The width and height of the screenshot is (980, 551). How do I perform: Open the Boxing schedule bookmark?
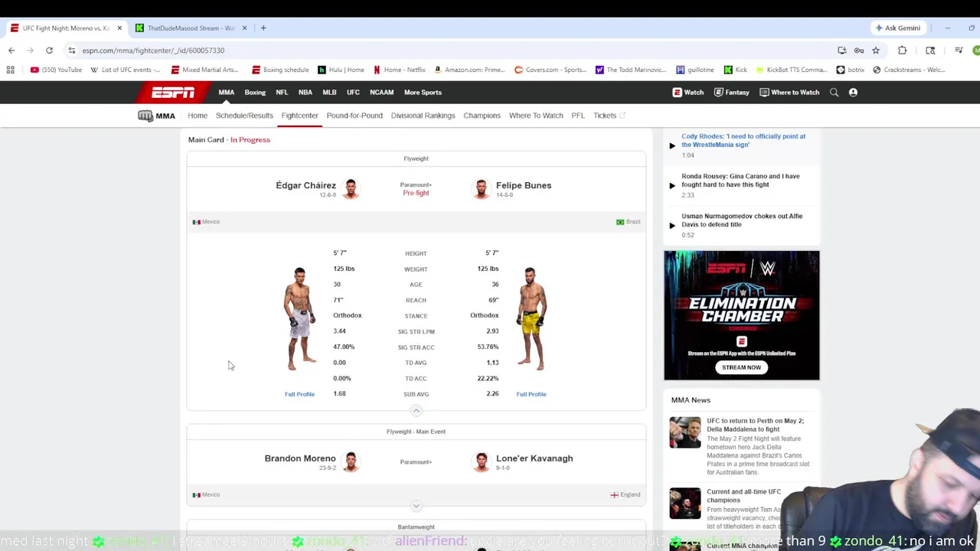click(279, 70)
